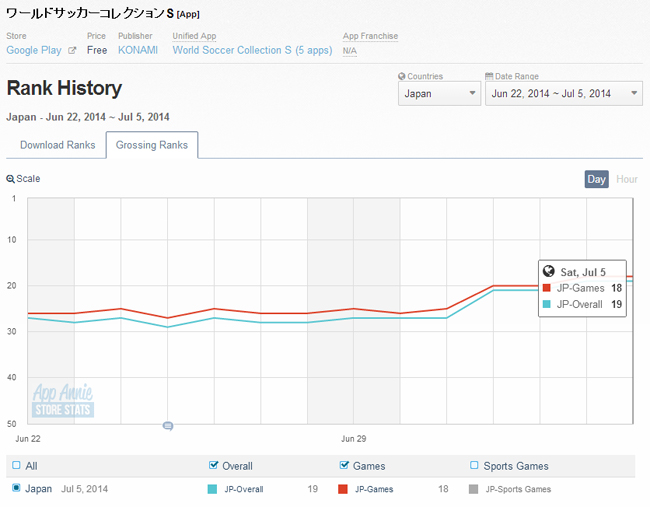Switch to the Download Ranks tab
650x507 pixels.
coord(57,145)
